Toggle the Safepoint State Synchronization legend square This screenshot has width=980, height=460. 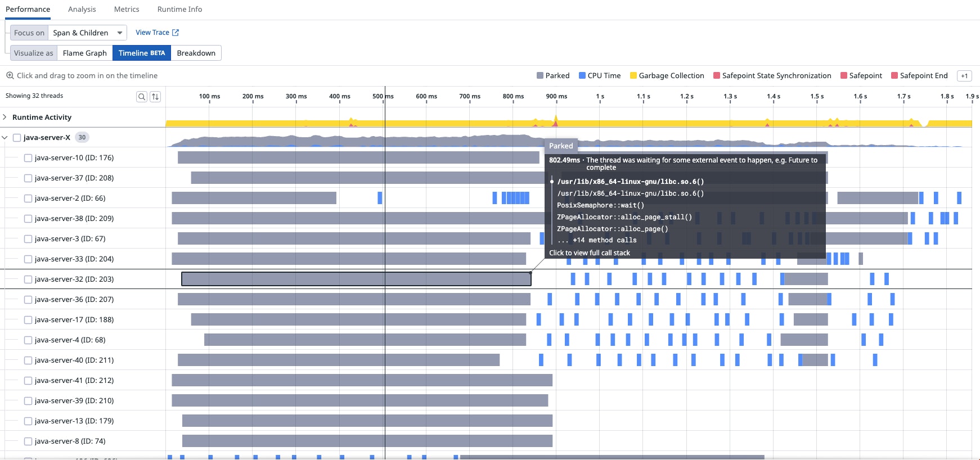[717, 75]
